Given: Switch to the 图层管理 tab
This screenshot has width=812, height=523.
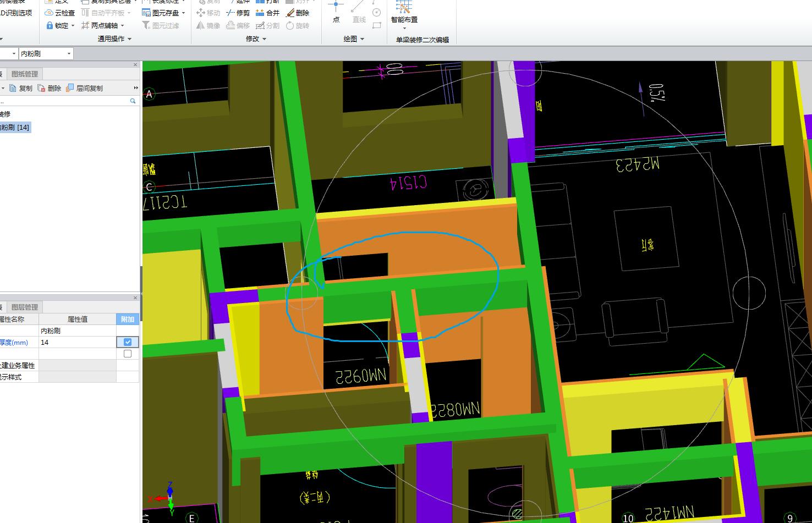Looking at the screenshot, I should (x=24, y=307).
